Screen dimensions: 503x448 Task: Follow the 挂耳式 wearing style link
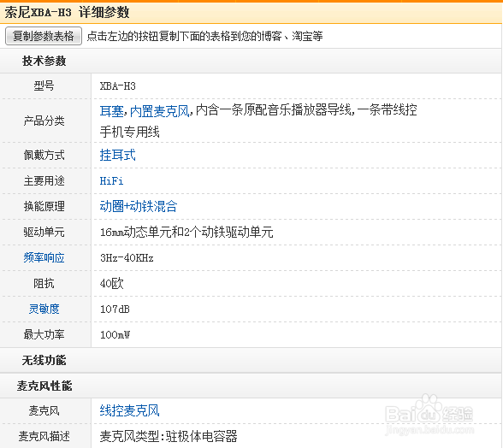coord(118,155)
